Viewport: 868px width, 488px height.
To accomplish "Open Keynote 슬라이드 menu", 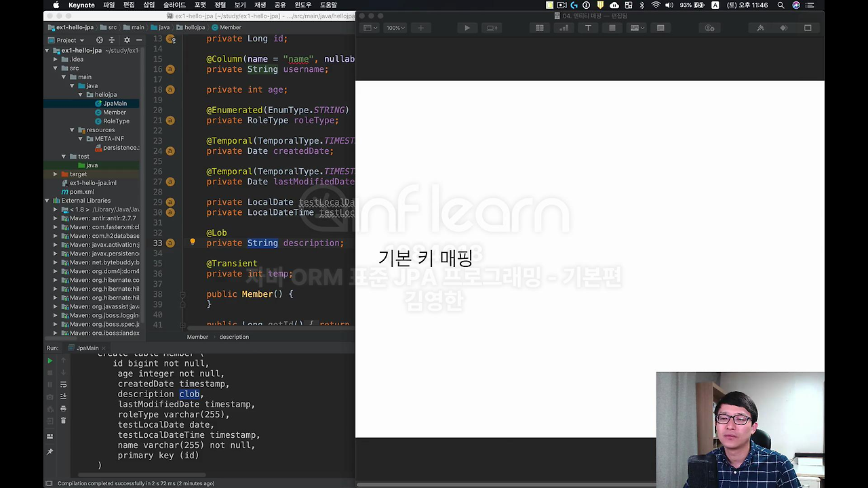I will (175, 5).
